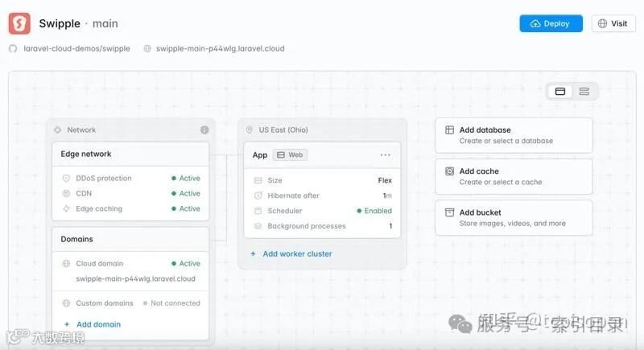Click the Scheduler 'Enabled' status
This screenshot has width=644, height=350.
point(374,211)
